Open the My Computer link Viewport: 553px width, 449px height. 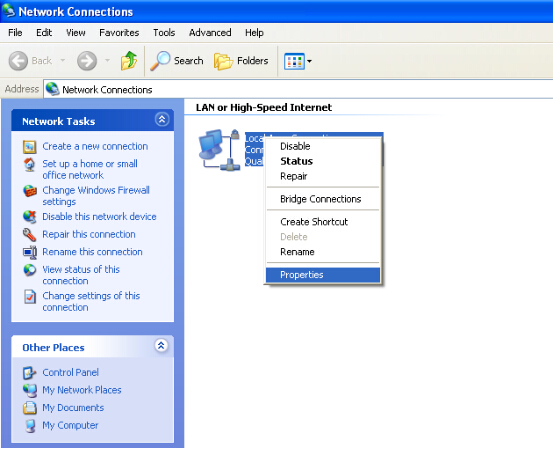coord(70,425)
